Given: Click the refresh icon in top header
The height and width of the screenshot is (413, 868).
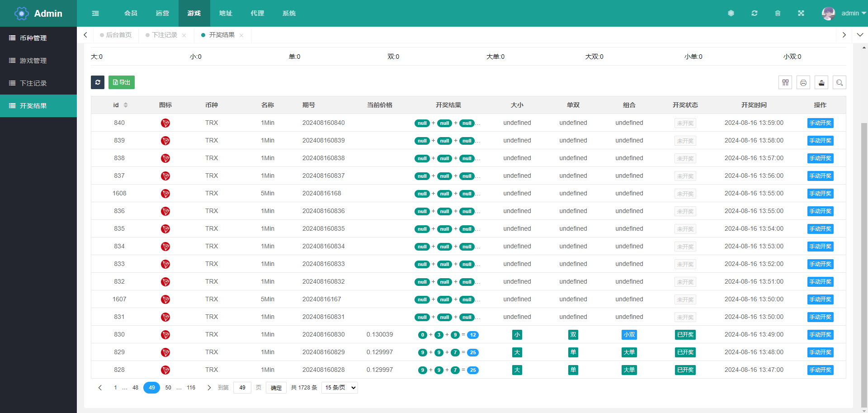Looking at the screenshot, I should [754, 13].
